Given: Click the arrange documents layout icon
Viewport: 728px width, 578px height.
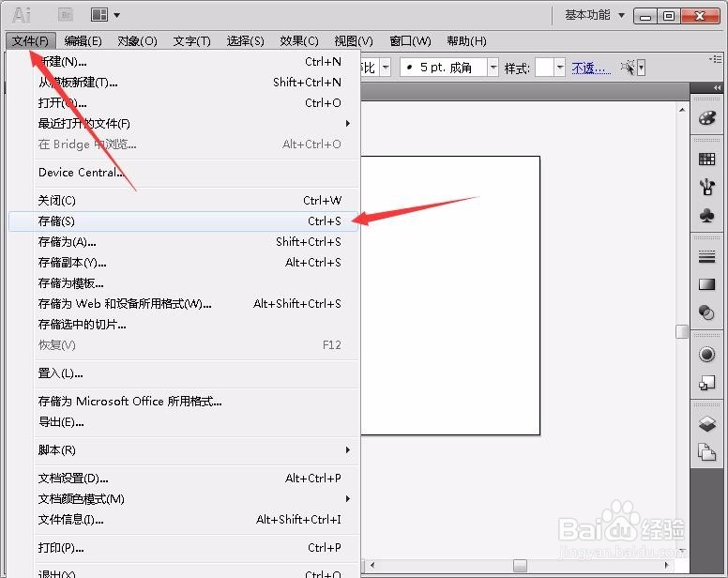Looking at the screenshot, I should (x=99, y=15).
